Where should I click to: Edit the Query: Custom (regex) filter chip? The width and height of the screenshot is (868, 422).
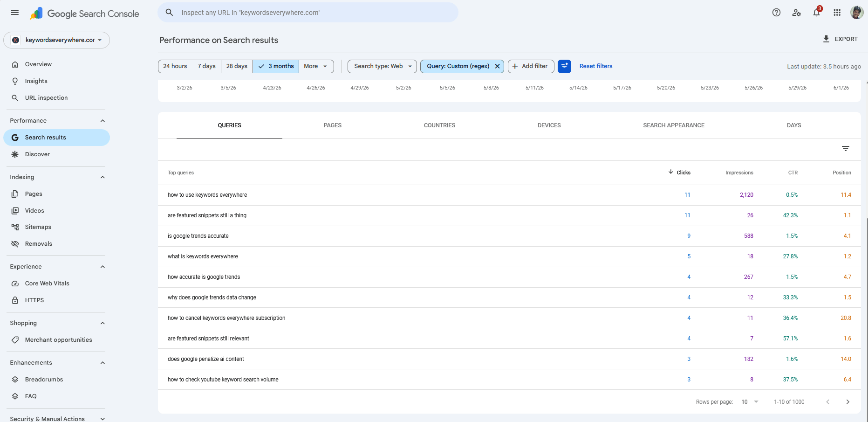[x=458, y=66]
